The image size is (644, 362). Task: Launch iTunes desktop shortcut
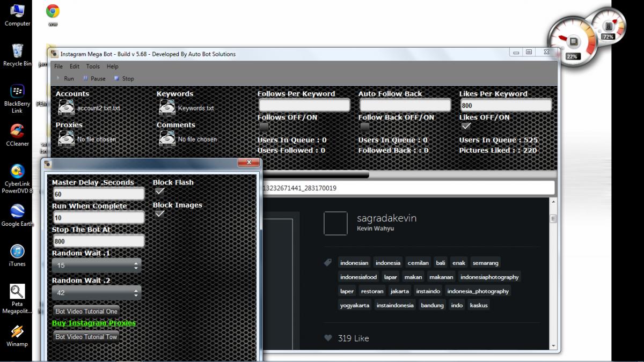17,255
